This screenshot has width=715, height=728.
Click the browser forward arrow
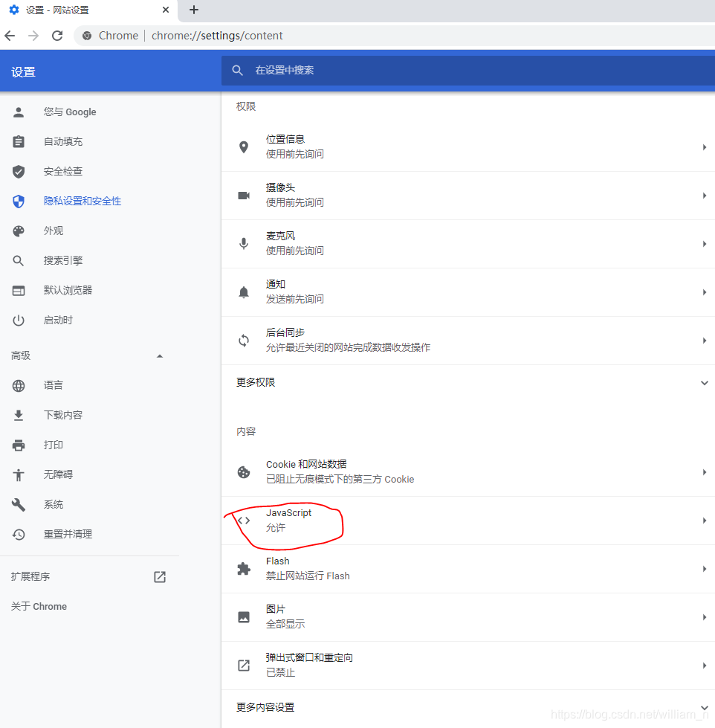coord(33,36)
